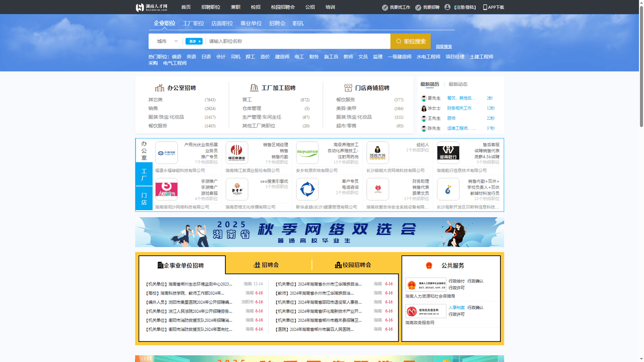Screen dimensions: 644x362
Task: Open 招聘职位 in top navigation
Action: pyautogui.click(x=211, y=7)
